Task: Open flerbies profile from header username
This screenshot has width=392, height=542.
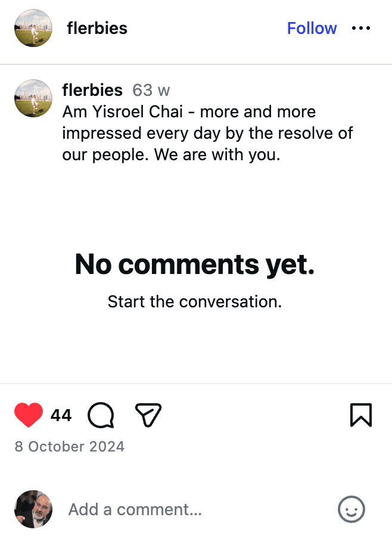Action: [x=97, y=28]
